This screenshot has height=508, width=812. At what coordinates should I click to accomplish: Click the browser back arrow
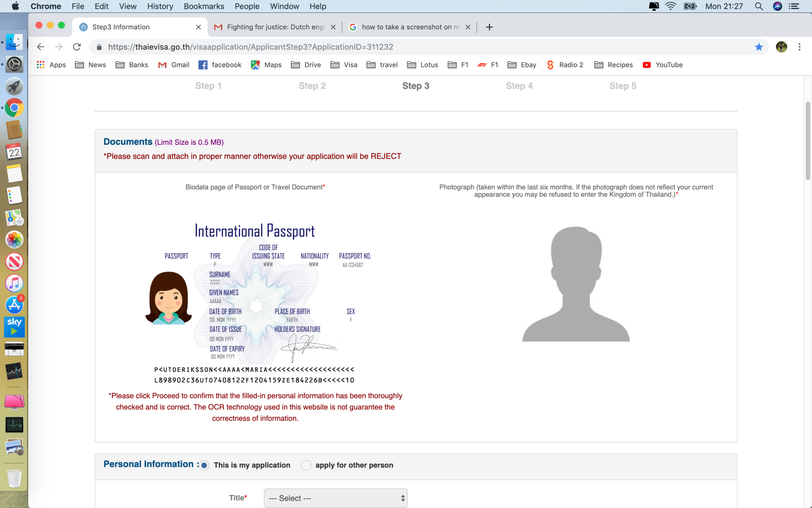coord(40,47)
